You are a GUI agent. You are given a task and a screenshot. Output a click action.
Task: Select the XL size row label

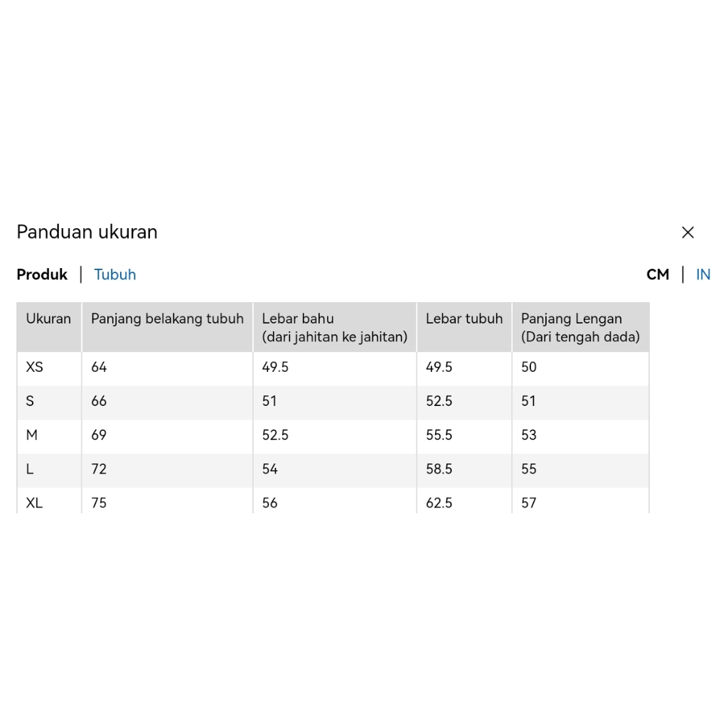coord(34,503)
